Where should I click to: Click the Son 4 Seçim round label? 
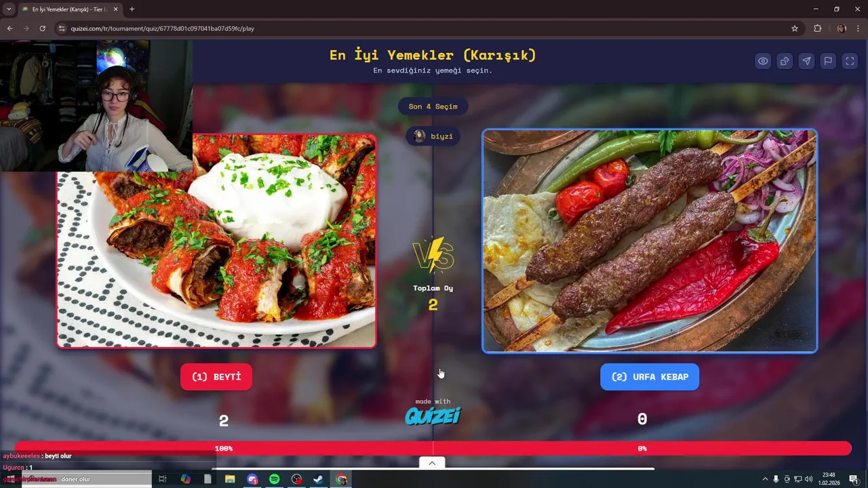[x=433, y=106]
